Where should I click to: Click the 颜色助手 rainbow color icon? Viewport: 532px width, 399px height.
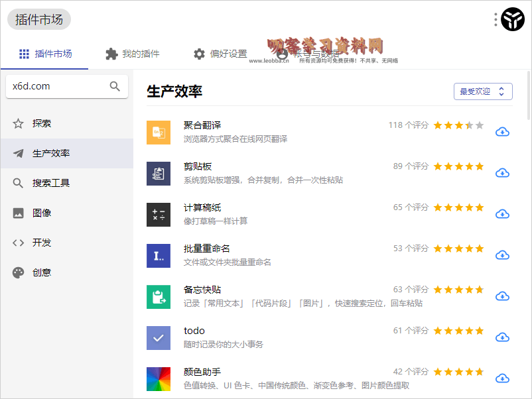(x=159, y=378)
